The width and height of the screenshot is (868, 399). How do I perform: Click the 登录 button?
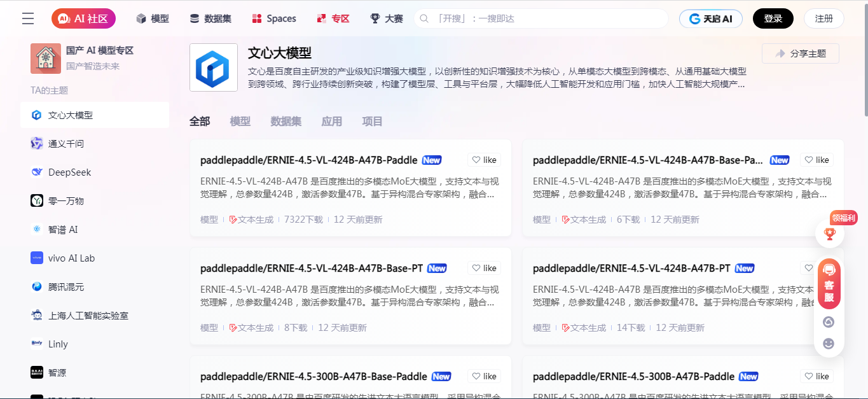click(773, 18)
